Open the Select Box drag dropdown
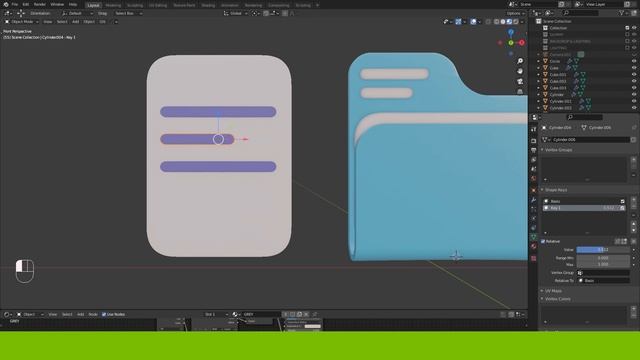Screen dimensions: 640x360 point(128,13)
